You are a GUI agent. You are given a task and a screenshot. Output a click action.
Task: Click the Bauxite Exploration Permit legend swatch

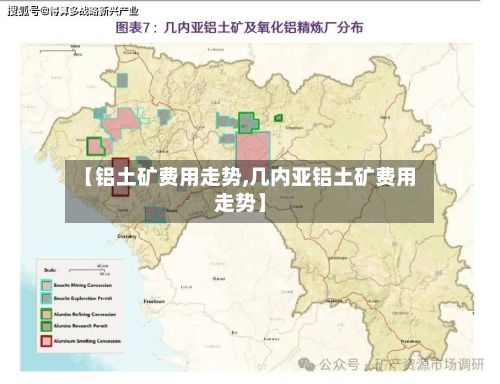47,298
